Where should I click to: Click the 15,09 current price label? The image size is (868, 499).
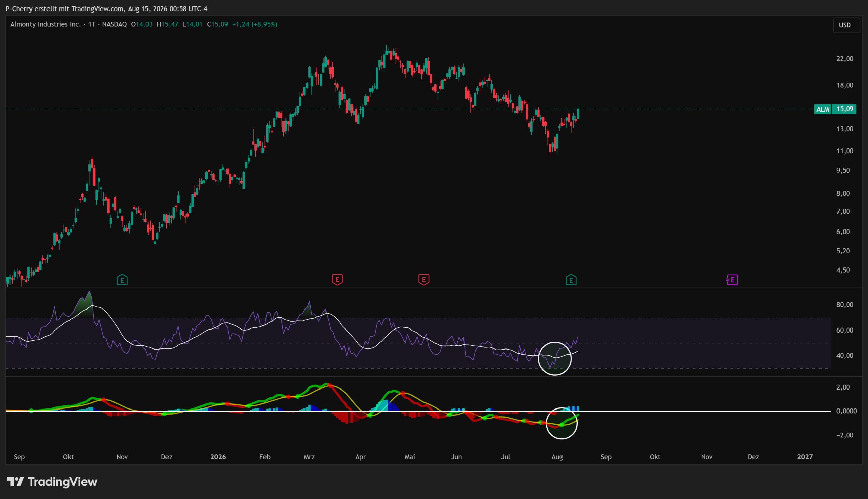[845, 109]
